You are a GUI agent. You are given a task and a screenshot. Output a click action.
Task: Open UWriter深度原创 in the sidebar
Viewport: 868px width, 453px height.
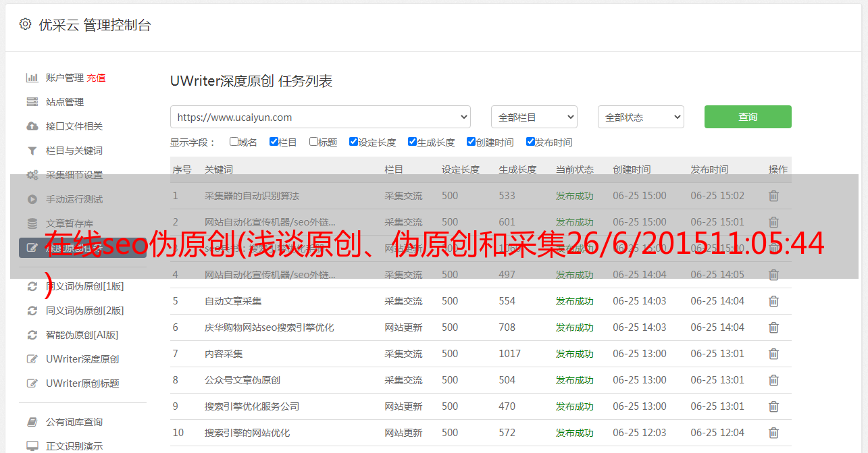(x=82, y=359)
